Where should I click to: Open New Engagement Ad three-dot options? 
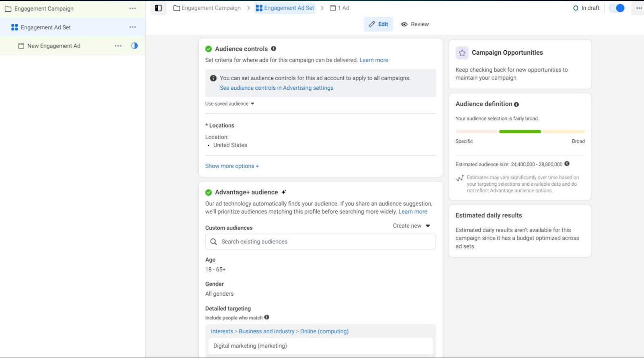click(x=118, y=46)
